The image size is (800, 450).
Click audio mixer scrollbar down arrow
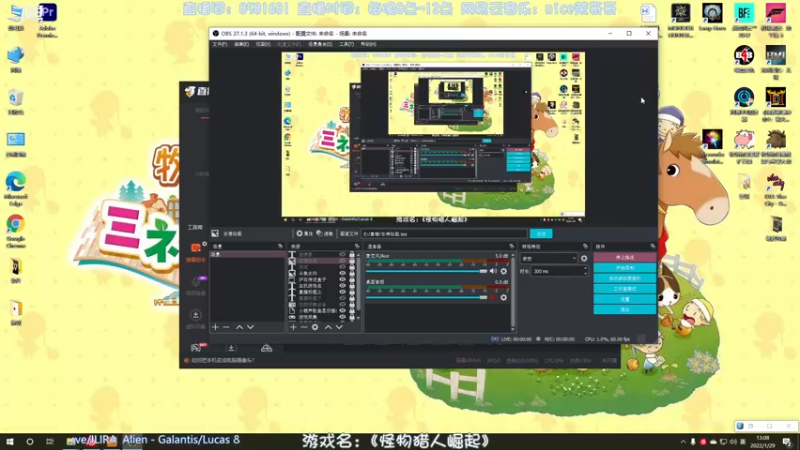pos(512,330)
